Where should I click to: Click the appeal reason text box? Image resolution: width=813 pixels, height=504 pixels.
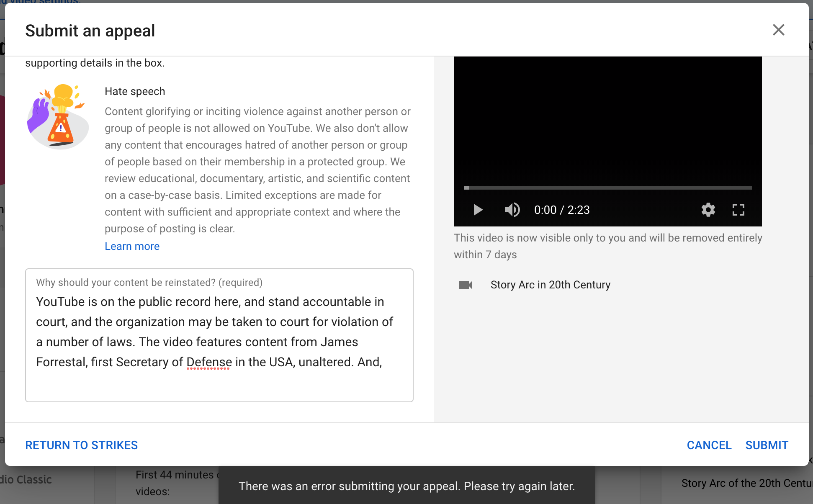[x=219, y=335]
